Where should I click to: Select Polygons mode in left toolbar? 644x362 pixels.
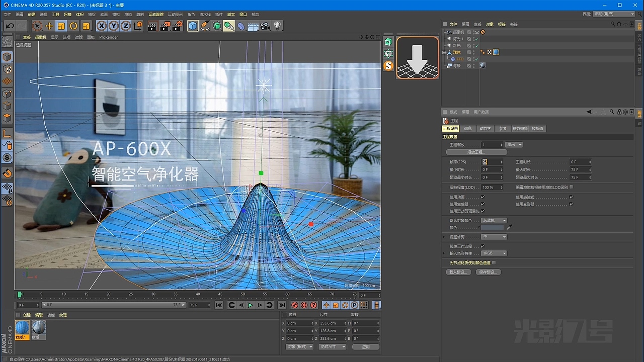7,118
